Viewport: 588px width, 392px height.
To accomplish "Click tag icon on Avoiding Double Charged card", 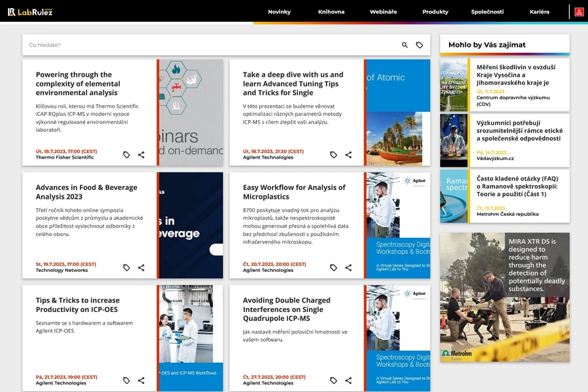I will [x=334, y=380].
